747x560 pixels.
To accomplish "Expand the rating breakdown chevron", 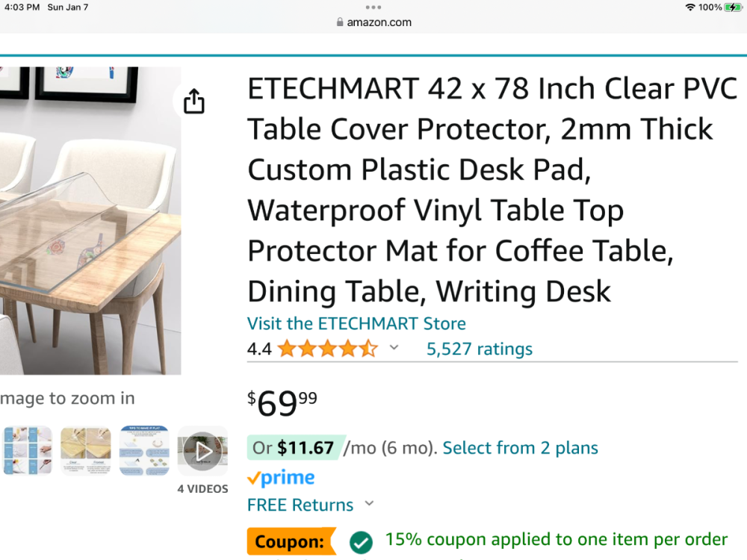I will pyautogui.click(x=394, y=348).
